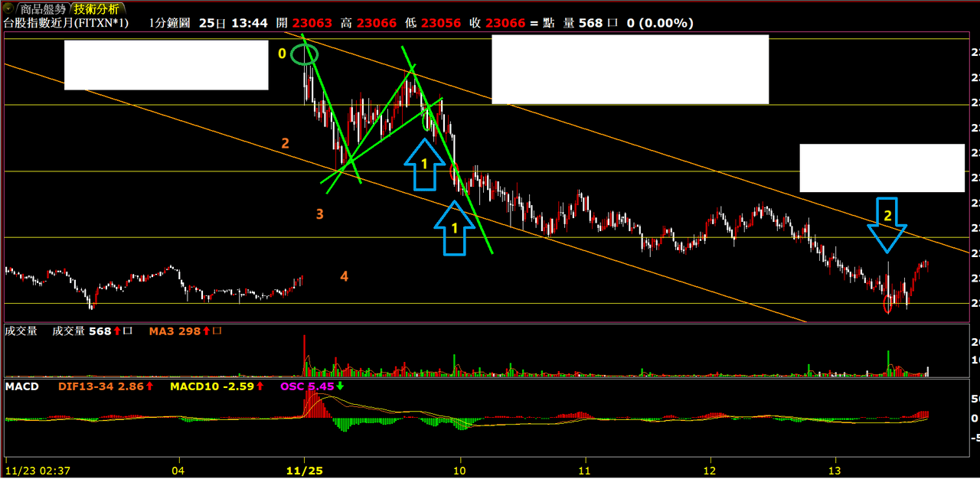Click the blue down arrow labeled 2

point(887,223)
